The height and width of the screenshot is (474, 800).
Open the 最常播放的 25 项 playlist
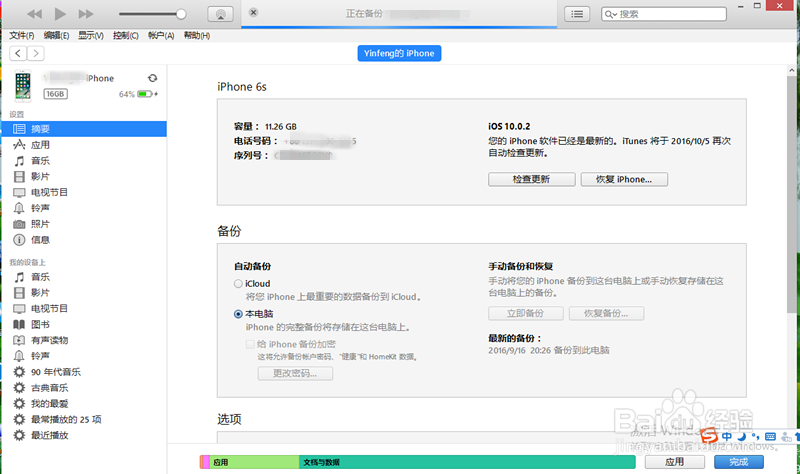pos(84,419)
